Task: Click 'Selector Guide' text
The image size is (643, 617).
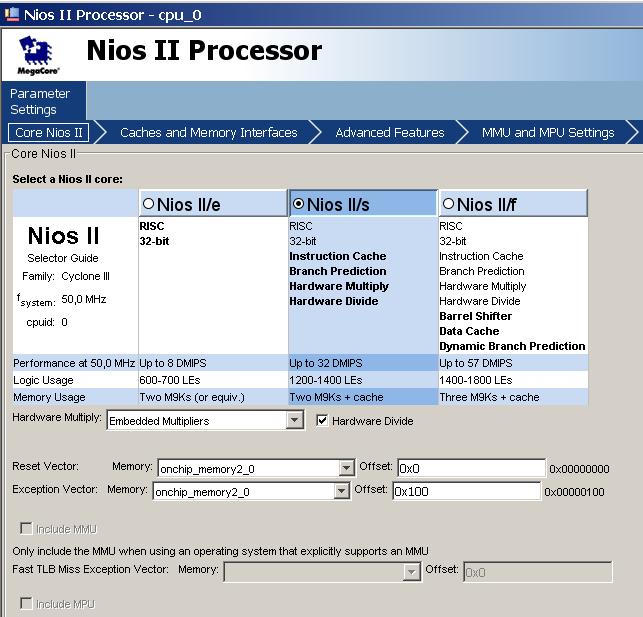Action: click(x=63, y=258)
